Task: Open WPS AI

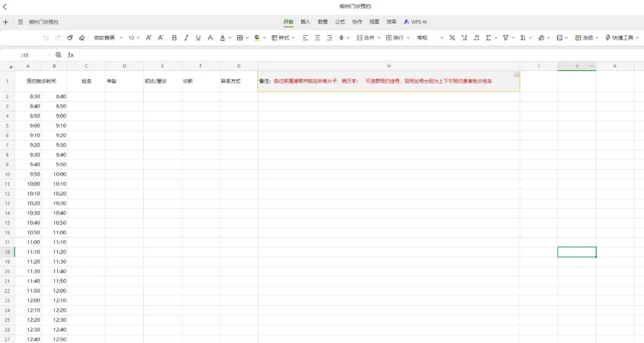Action: (415, 22)
